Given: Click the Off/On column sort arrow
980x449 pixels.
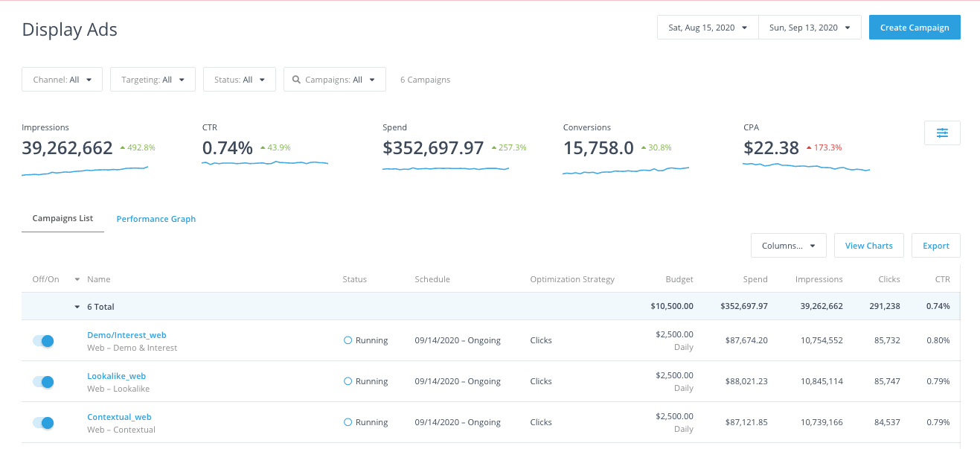Looking at the screenshot, I should 77,280.
